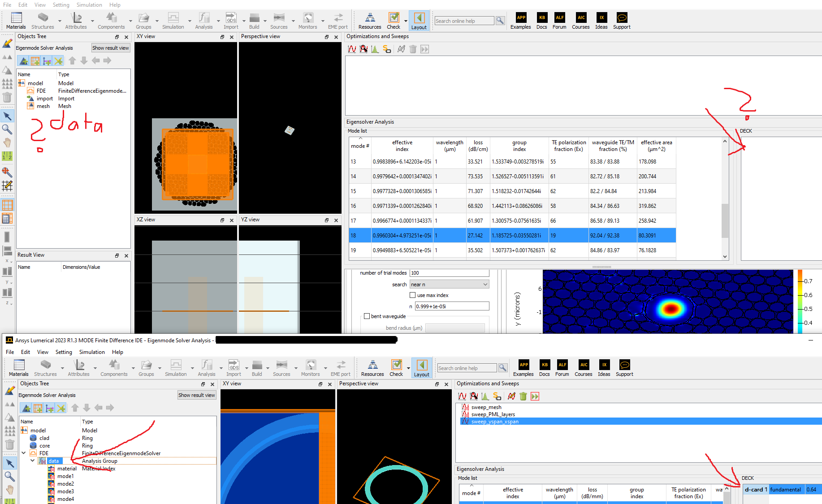Open Components dropdown arrow in top toolbar
Screen dimensions: 822x504
coord(130,21)
